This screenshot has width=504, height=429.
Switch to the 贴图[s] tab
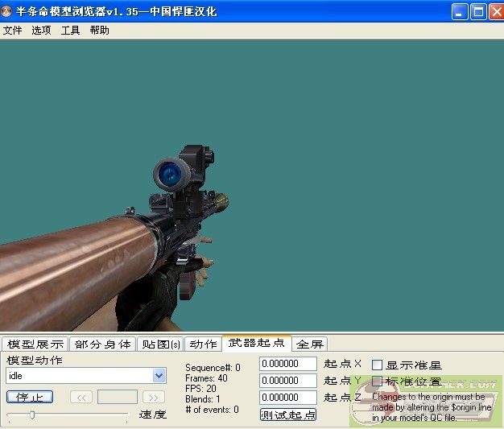(x=161, y=344)
